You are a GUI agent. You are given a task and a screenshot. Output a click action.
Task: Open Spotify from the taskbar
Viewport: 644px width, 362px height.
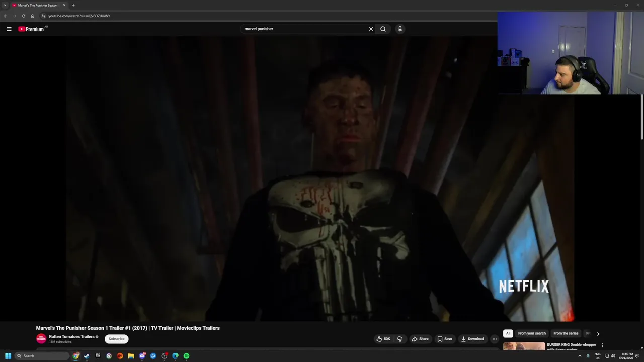click(186, 356)
